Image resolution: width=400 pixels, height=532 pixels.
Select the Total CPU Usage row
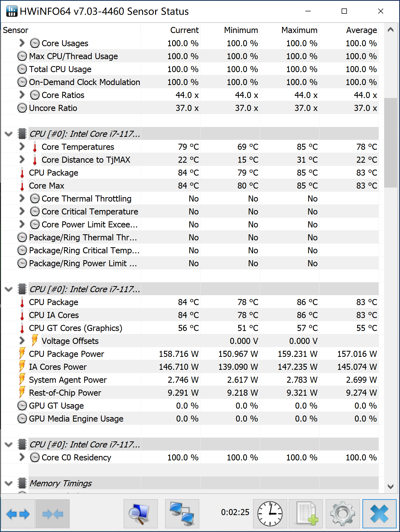pyautogui.click(x=60, y=69)
